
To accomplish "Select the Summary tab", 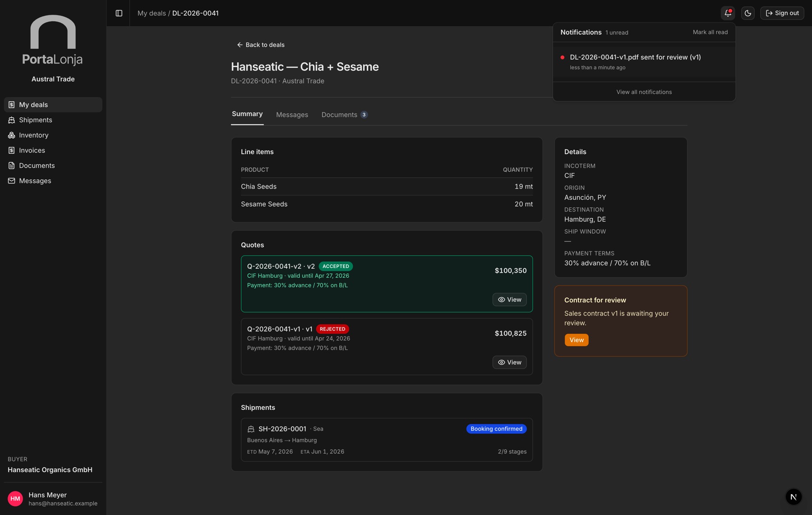I will [247, 114].
